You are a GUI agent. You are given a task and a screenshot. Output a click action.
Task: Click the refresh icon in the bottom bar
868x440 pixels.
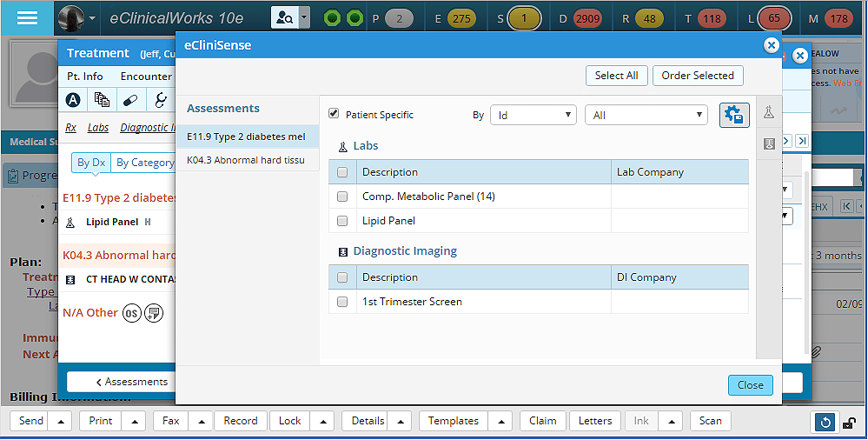coord(825,423)
